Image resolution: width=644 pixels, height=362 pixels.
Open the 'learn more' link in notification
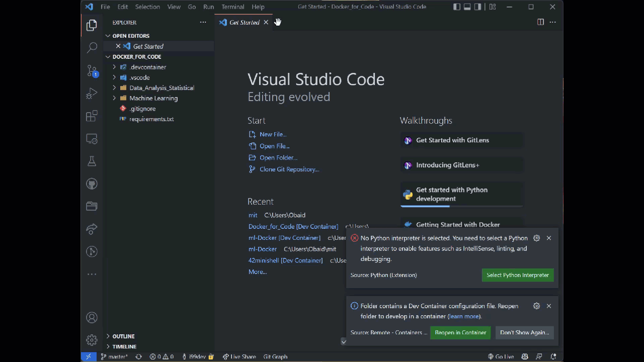(x=464, y=316)
